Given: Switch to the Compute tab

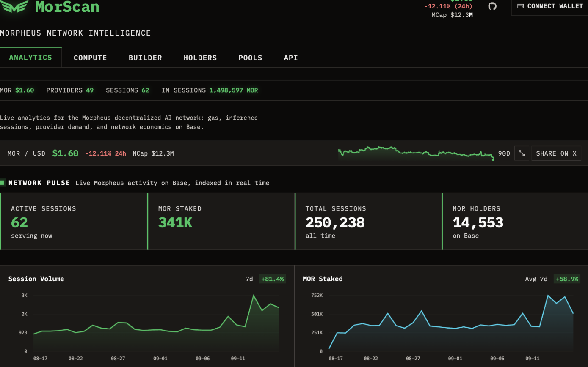Looking at the screenshot, I should 90,58.
